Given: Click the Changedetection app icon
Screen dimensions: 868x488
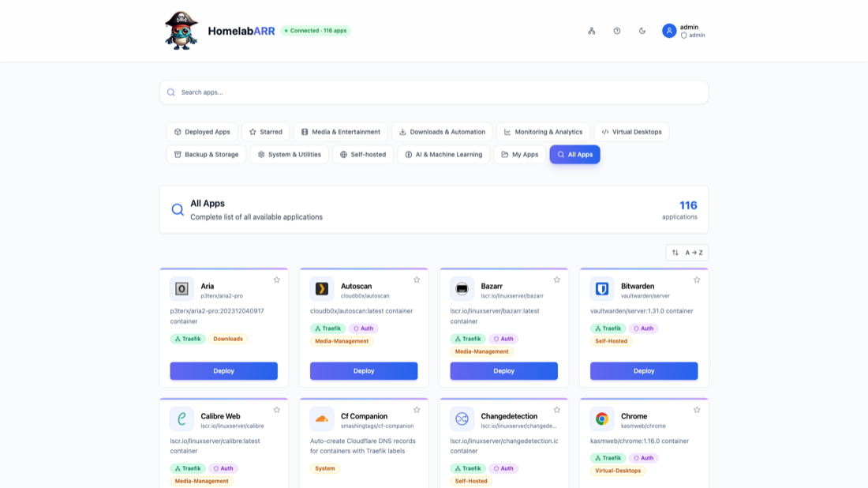Looking at the screenshot, I should (x=462, y=419).
